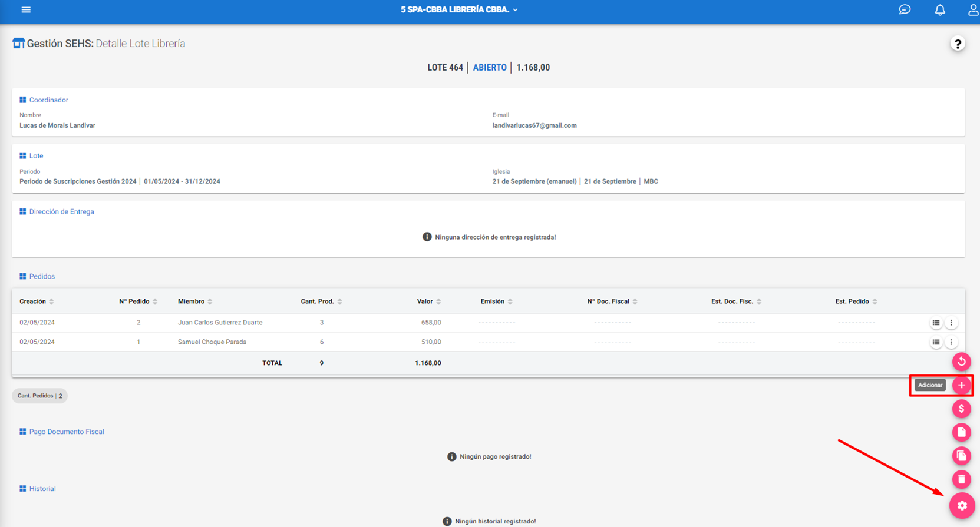Click the Pago Documento Fiscal heading

(x=67, y=432)
